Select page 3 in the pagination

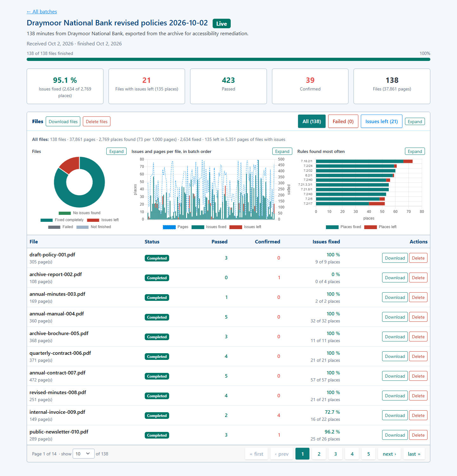point(335,454)
